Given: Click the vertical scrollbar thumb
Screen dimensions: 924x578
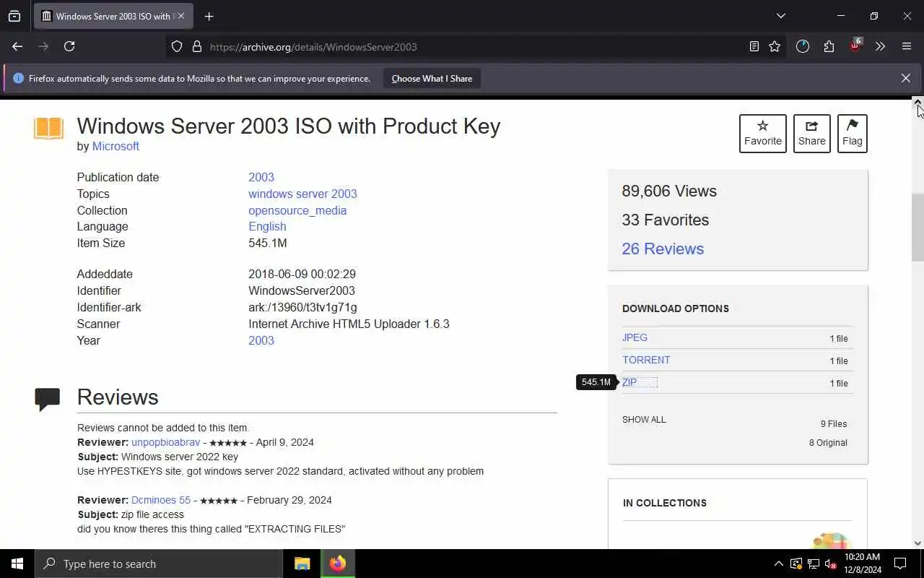Looking at the screenshot, I should (918, 228).
